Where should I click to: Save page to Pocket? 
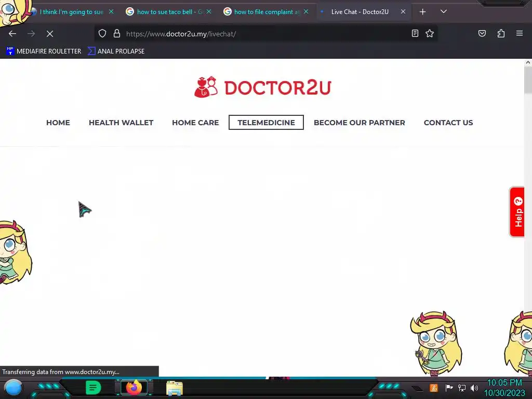click(x=482, y=33)
